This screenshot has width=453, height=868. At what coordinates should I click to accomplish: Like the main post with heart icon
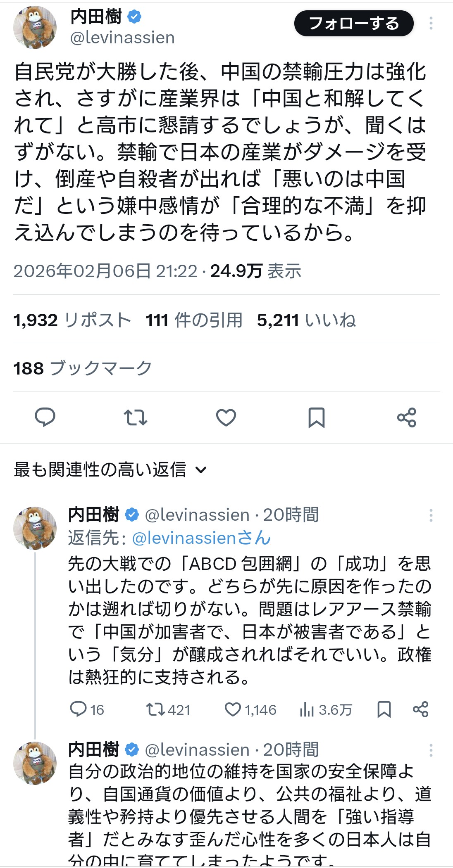(x=226, y=417)
